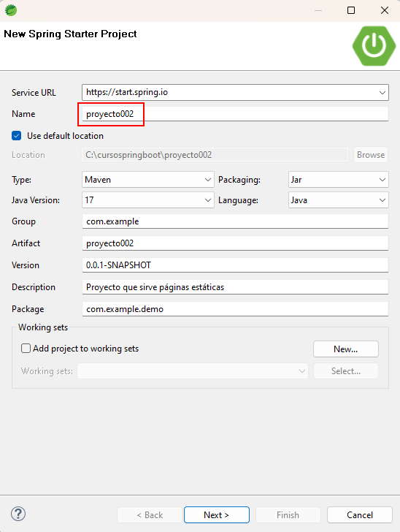Viewport: 400px width, 532px height.
Task: Click the grayed 'Location' label
Action: pos(28,155)
